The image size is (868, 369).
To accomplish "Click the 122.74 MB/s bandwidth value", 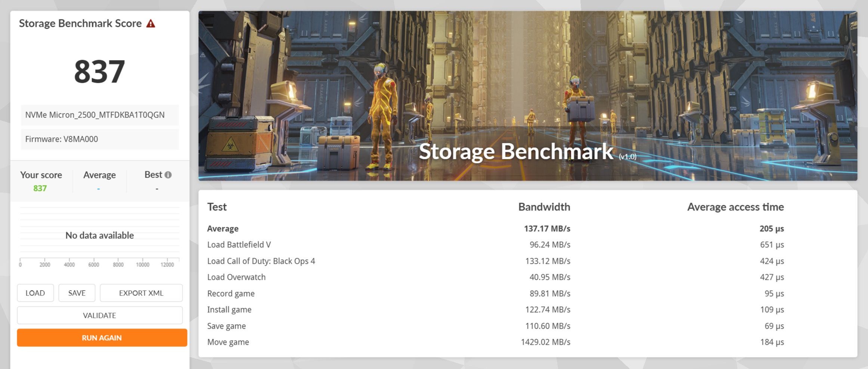I will 548,310.
